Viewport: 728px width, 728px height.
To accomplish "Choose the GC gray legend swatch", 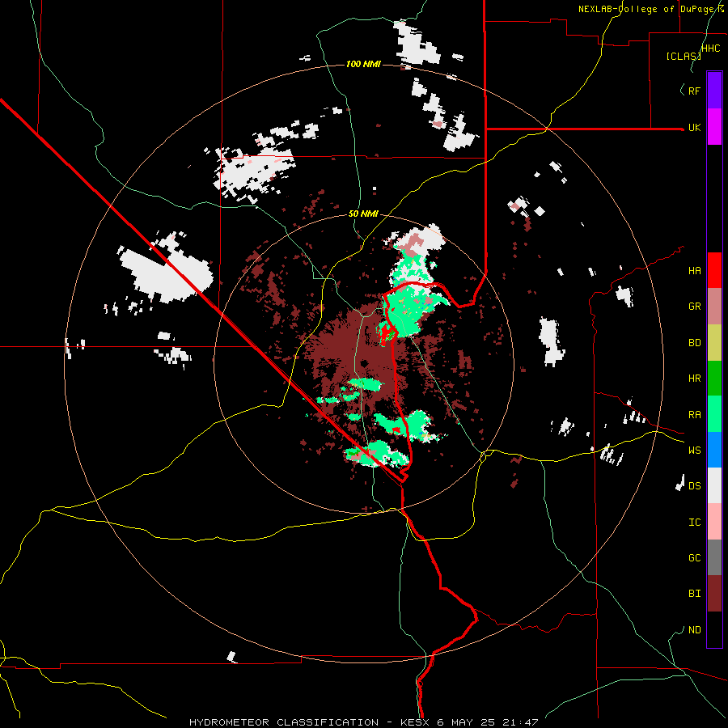I will coord(714,557).
